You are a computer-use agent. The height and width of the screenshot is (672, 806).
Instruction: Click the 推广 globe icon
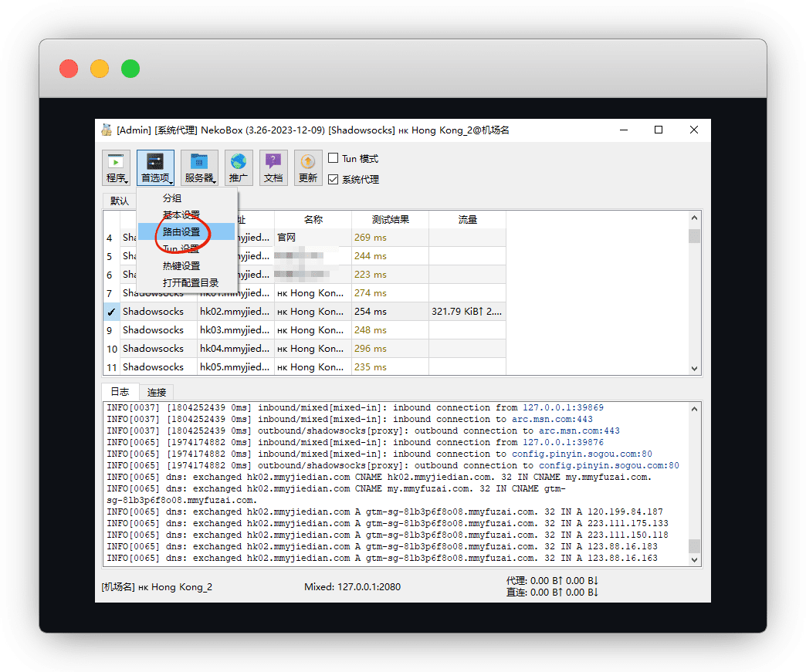pos(239,162)
